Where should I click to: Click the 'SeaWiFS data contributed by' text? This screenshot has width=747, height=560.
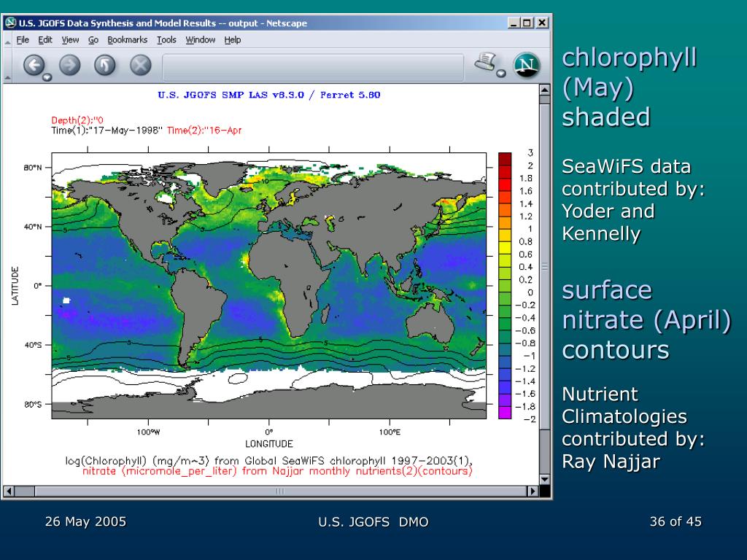pyautogui.click(x=633, y=200)
